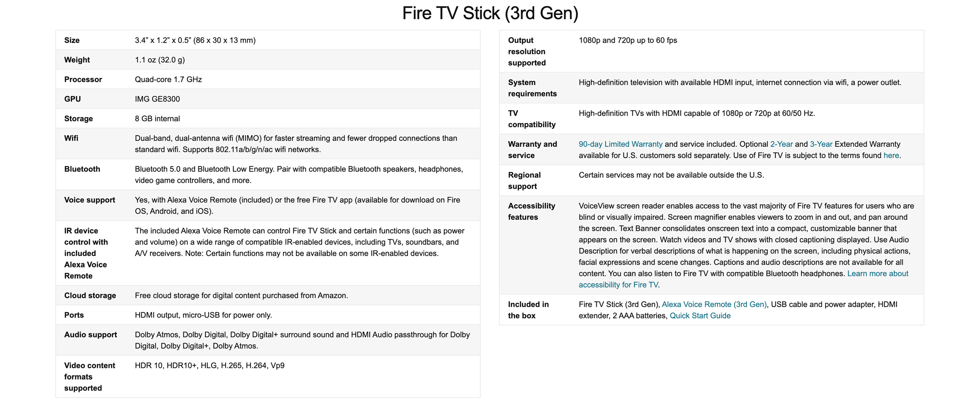Click the Audio support row label
The height and width of the screenshot is (403, 980).
pos(91,335)
